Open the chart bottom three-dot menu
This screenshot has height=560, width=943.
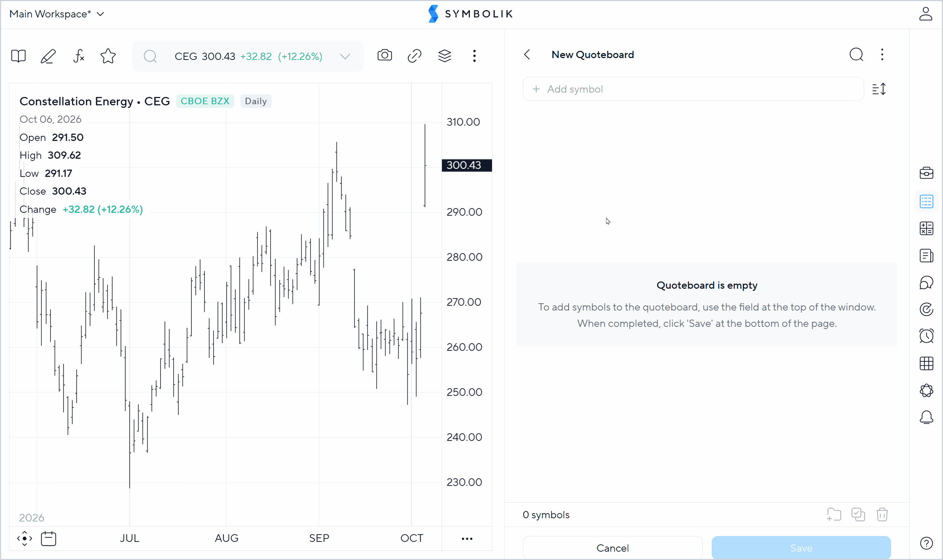tap(467, 539)
